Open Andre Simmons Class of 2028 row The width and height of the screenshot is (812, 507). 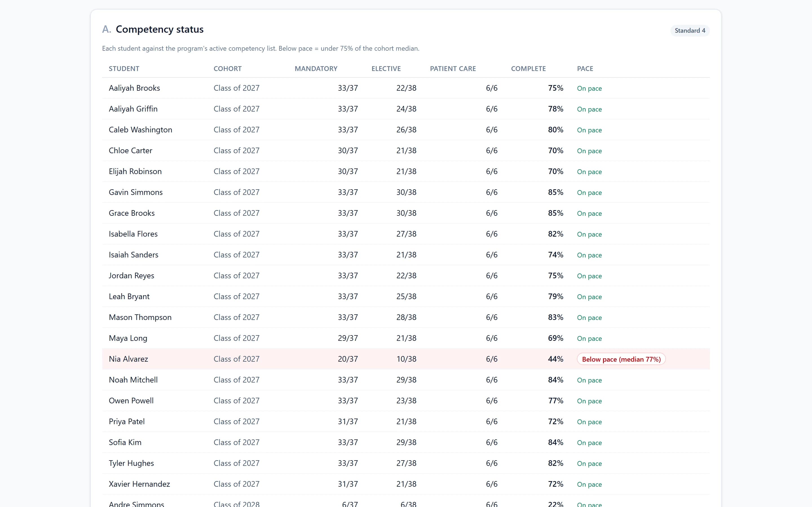[x=406, y=501]
